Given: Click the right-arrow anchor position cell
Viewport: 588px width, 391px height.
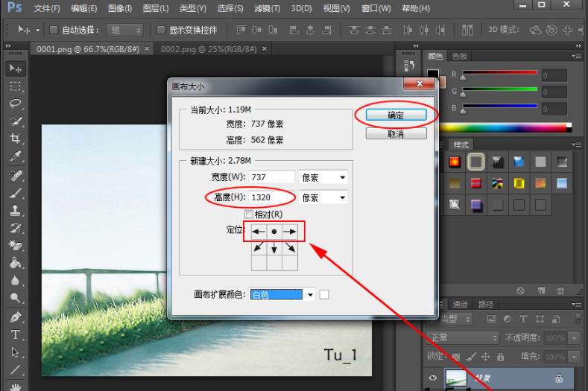Looking at the screenshot, I should pyautogui.click(x=290, y=232).
